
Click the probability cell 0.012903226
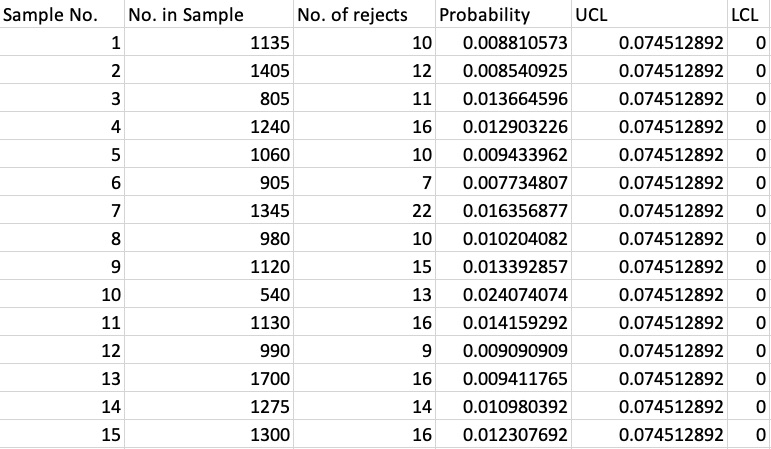click(x=516, y=127)
